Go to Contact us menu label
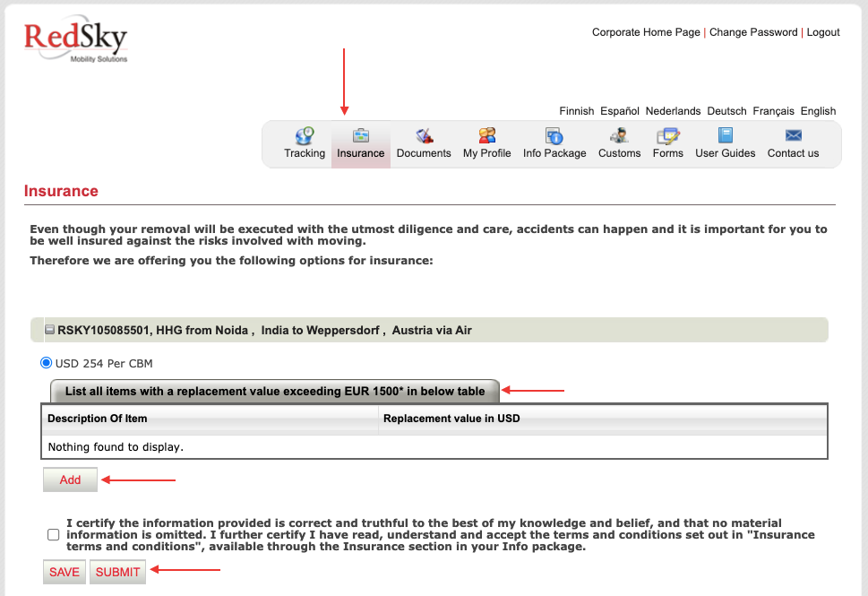Screen dimensions: 868x596 point(793,153)
